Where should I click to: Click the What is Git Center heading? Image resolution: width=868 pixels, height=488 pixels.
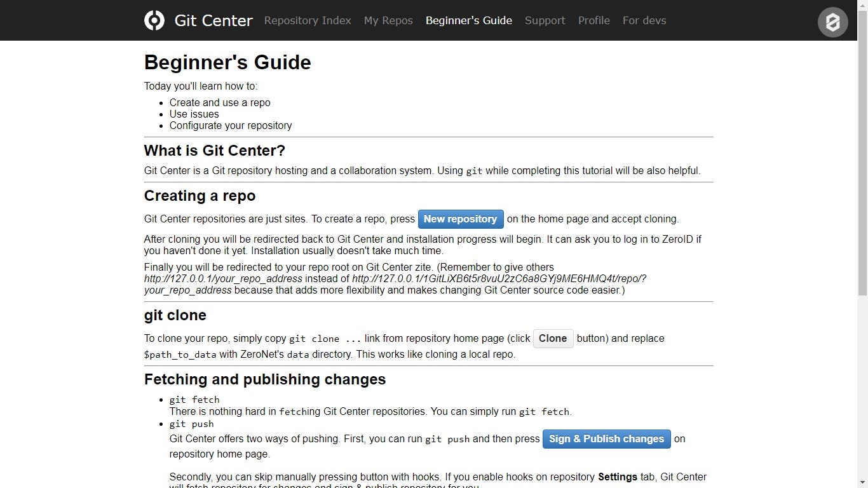tap(215, 151)
